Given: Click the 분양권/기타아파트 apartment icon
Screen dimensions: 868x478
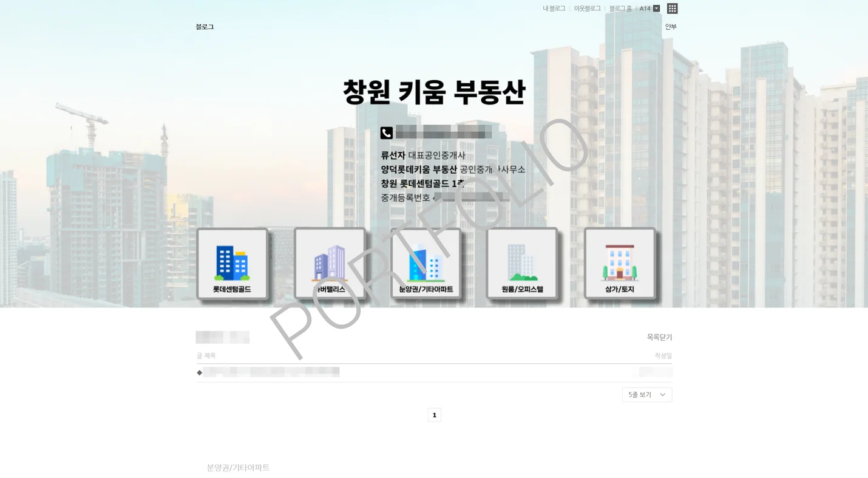Looking at the screenshot, I should (x=426, y=263).
